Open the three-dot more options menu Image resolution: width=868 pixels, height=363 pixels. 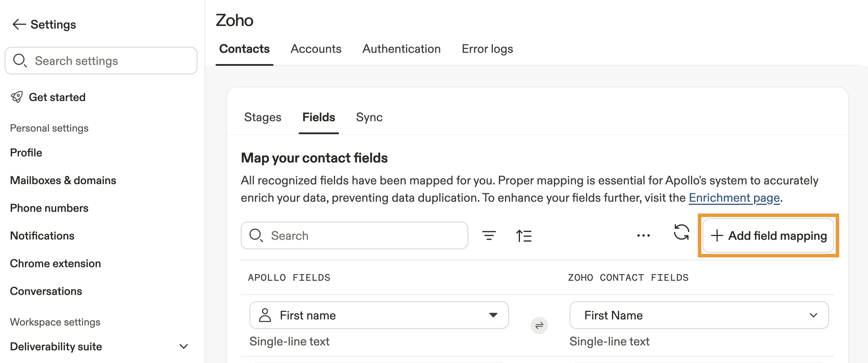(x=643, y=235)
